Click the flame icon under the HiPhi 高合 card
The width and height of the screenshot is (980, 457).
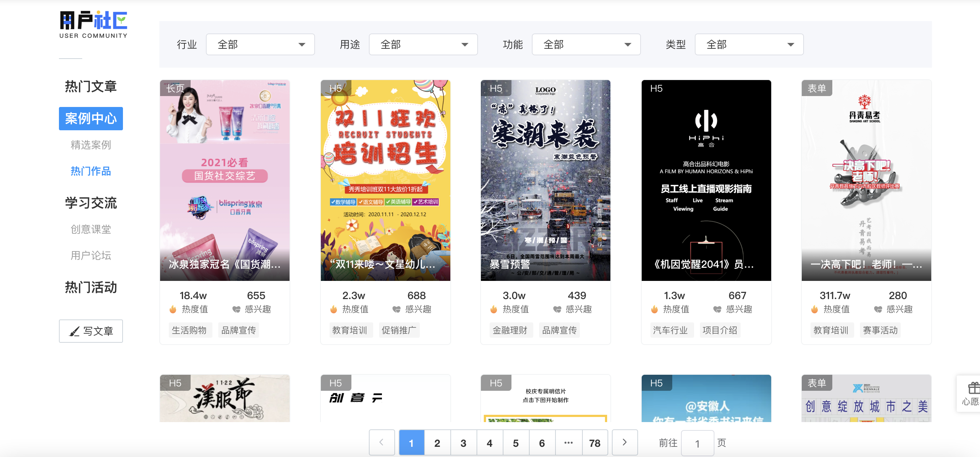[655, 309]
